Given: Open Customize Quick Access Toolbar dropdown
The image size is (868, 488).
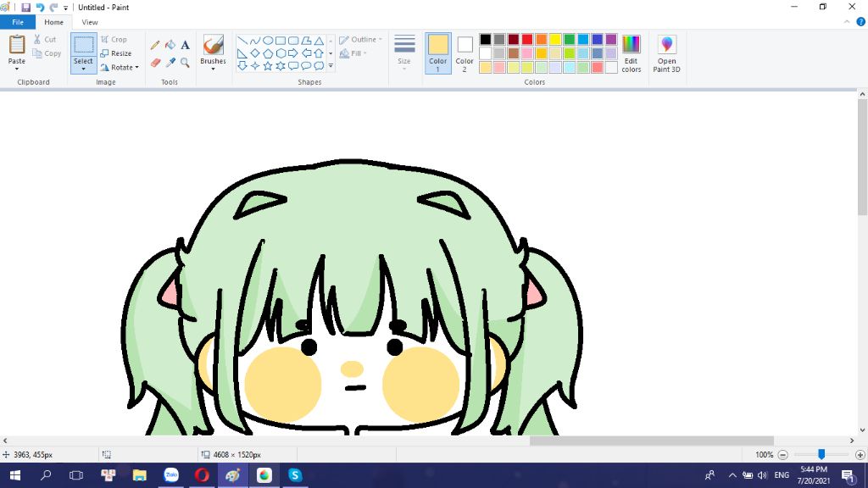Looking at the screenshot, I should [66, 8].
